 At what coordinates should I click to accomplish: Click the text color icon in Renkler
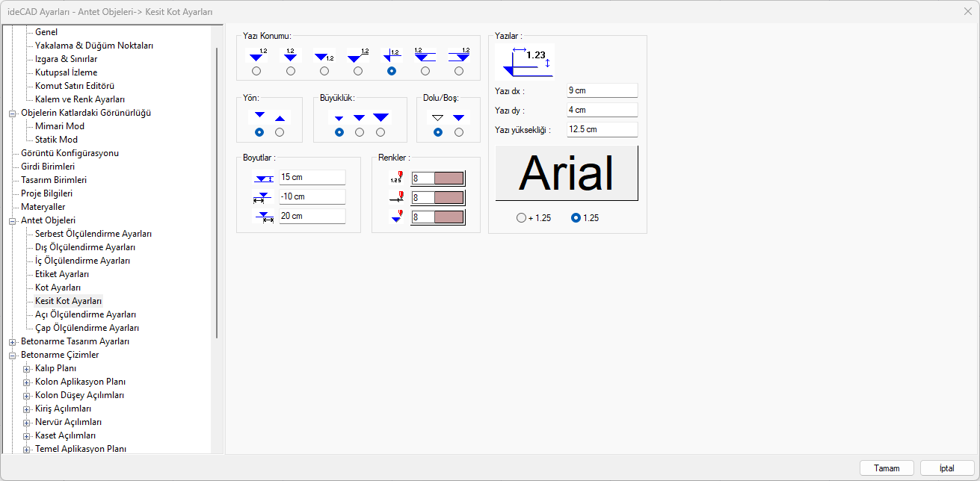point(396,178)
